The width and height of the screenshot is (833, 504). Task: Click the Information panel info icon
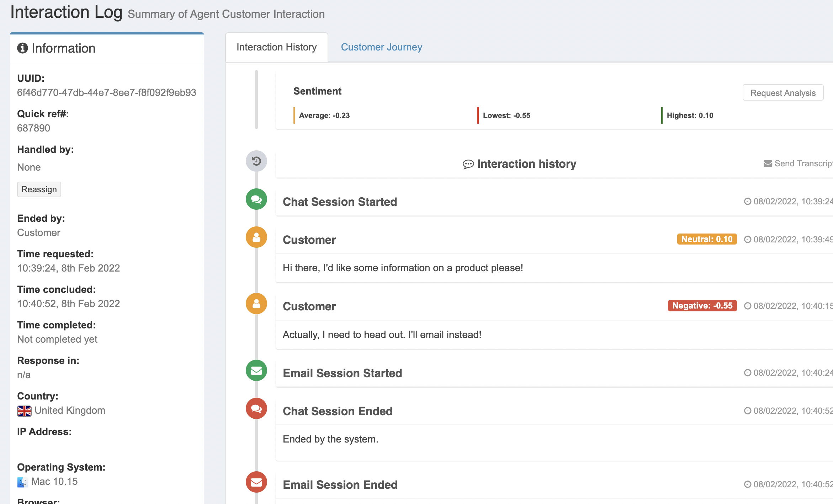coord(22,48)
